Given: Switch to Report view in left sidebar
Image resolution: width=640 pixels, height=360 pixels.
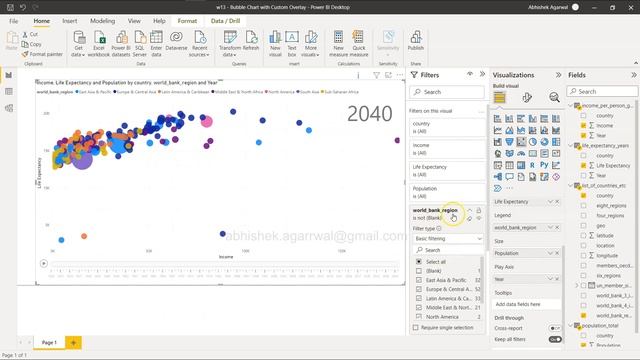Looking at the screenshot, I should [9, 75].
